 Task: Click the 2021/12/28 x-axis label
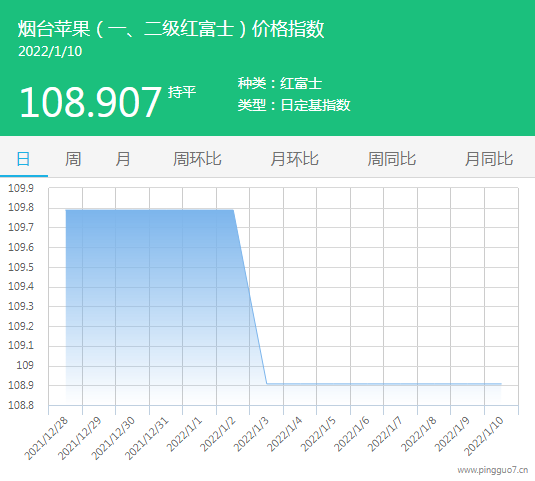(x=46, y=438)
